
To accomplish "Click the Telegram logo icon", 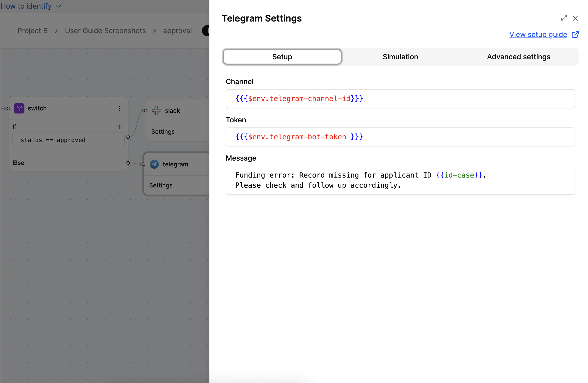I will click(154, 164).
